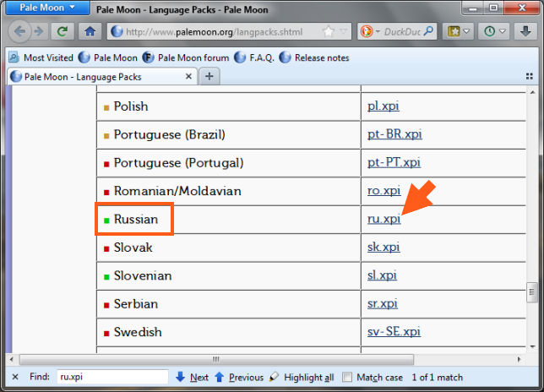Screen dimensions: 544x392
Task: Open the Pale Moon application menu
Action: coord(47,8)
